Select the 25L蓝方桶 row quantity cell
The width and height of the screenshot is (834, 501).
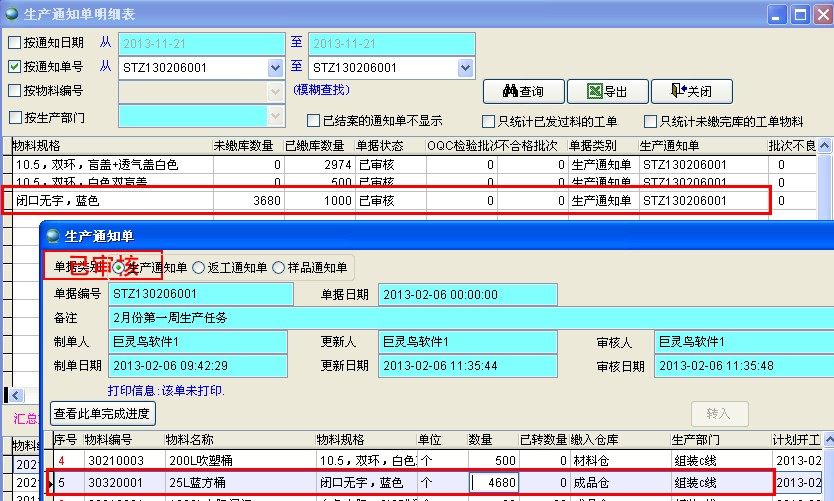click(494, 483)
